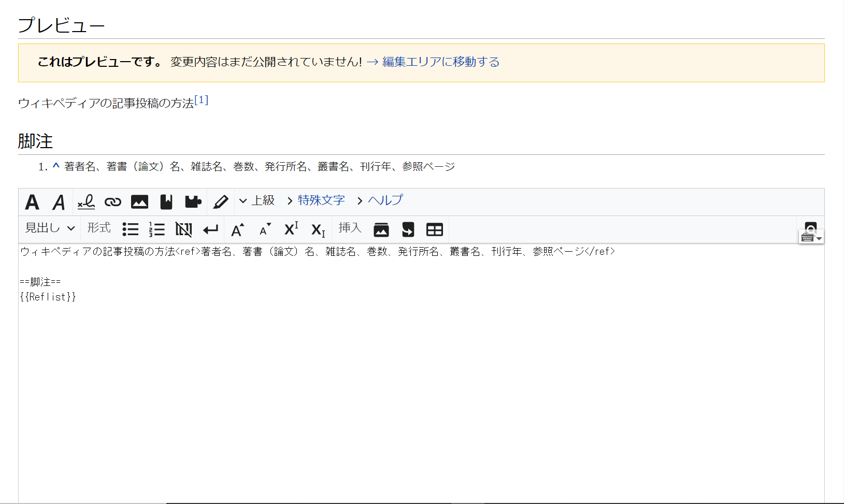The width and height of the screenshot is (844, 504).
Task: Insert a reference with the bookmark icon
Action: click(x=166, y=202)
